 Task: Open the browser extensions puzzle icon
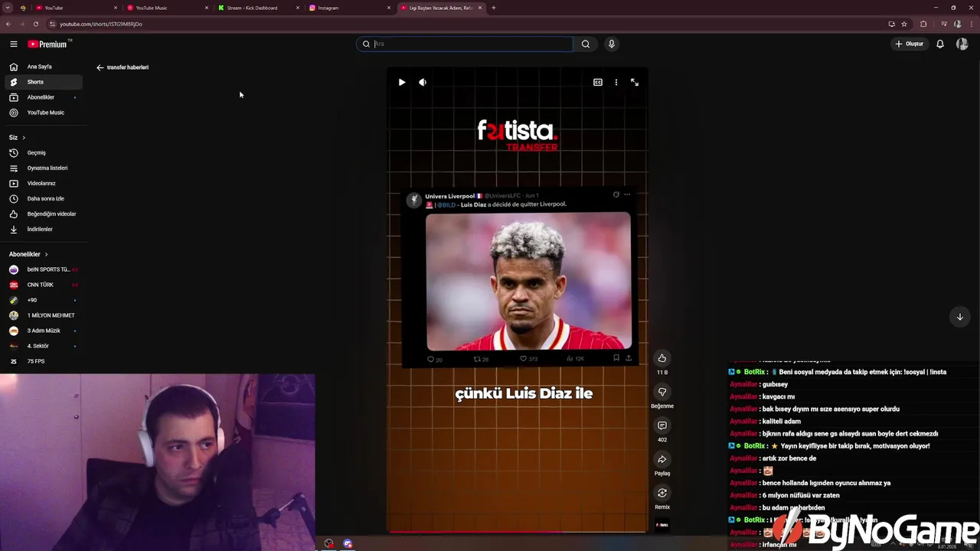click(923, 24)
